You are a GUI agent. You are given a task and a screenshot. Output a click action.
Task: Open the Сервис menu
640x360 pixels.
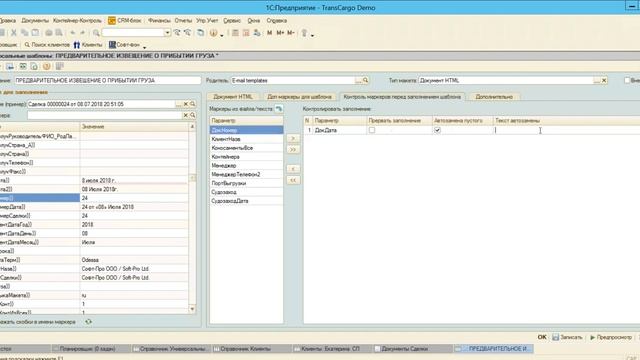click(232, 20)
